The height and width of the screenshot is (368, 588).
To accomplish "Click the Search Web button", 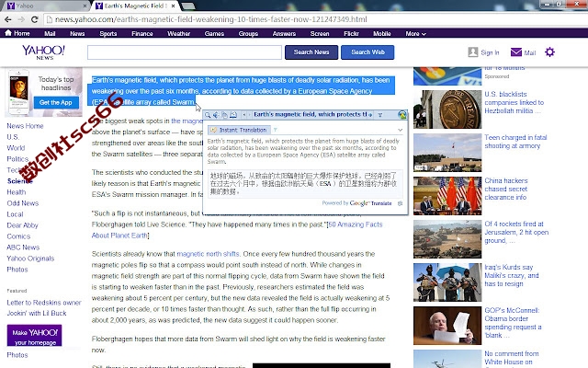I will pyautogui.click(x=367, y=52).
